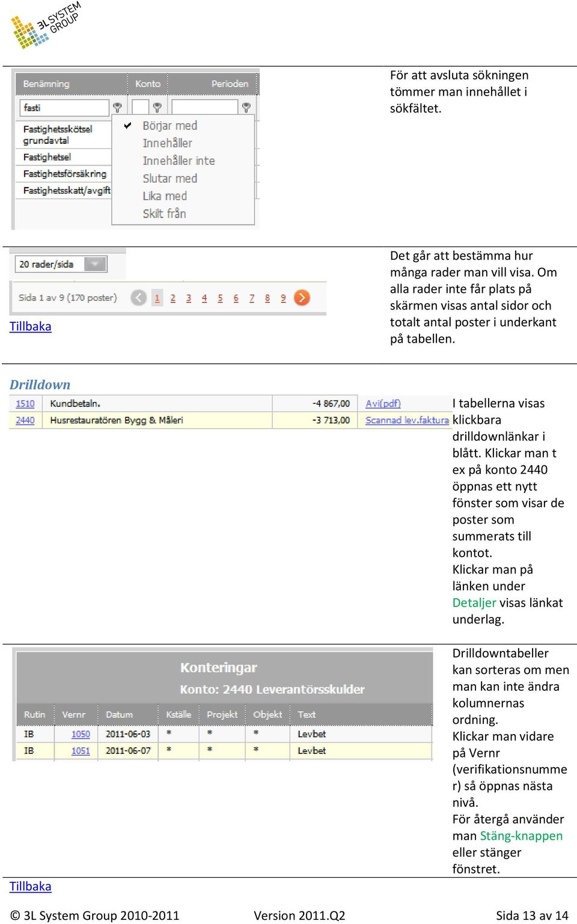Open drilldown for account 2440
This screenshot has width=577, height=924.
point(25,420)
